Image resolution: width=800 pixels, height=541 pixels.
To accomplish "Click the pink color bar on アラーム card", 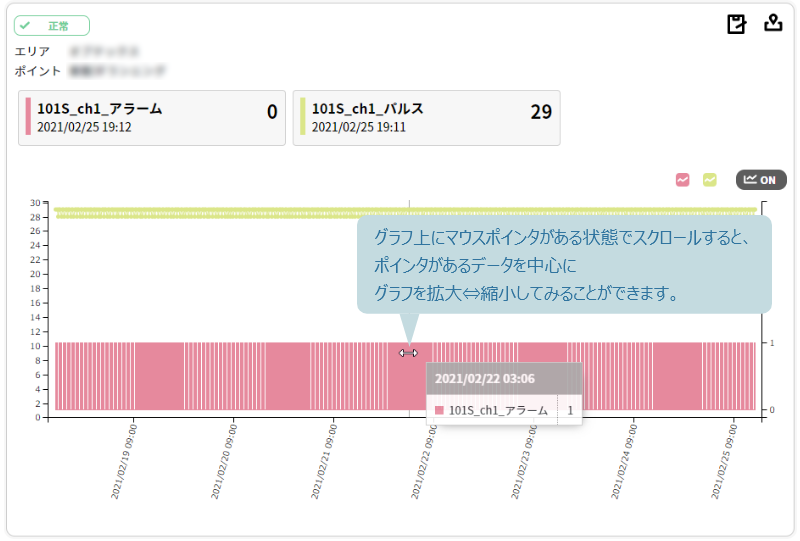I will (28, 117).
